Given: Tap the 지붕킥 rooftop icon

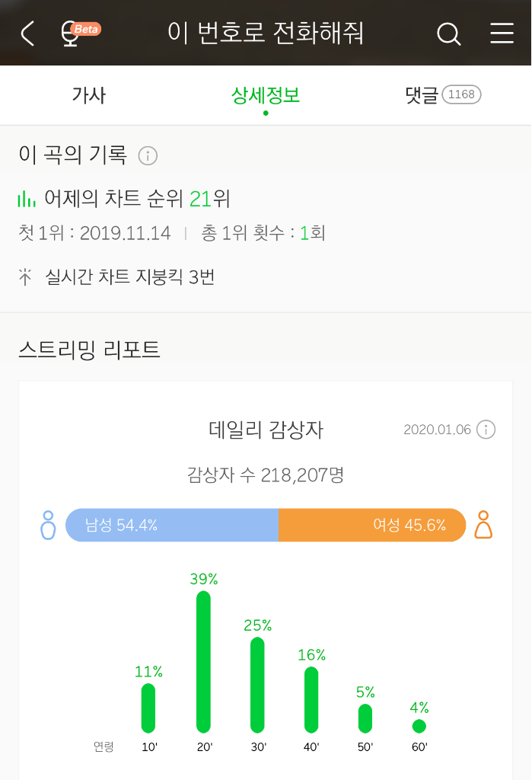Looking at the screenshot, I should click(x=25, y=277).
